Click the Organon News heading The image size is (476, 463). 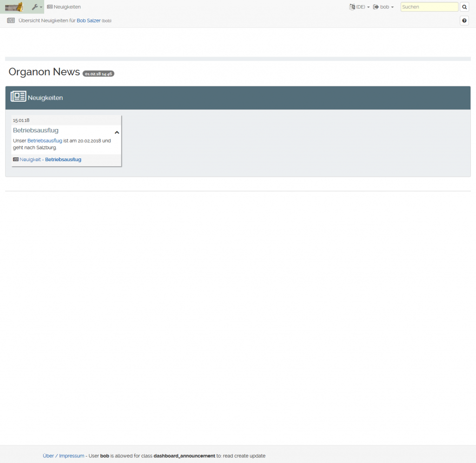[44, 72]
